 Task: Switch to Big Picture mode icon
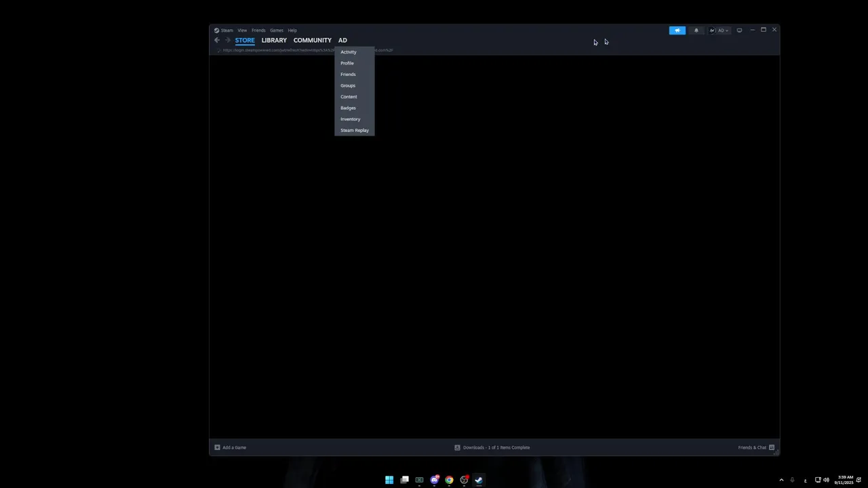739,30
